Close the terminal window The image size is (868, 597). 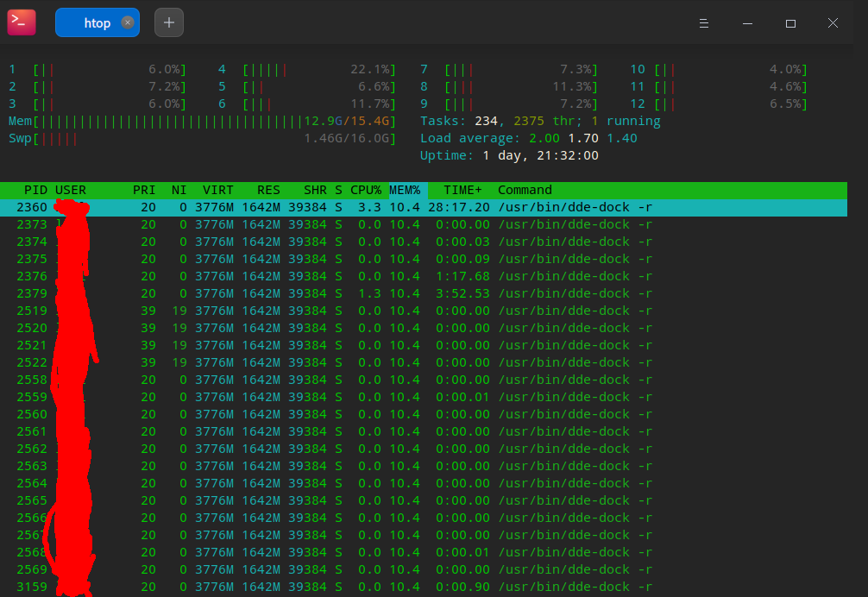(x=833, y=23)
